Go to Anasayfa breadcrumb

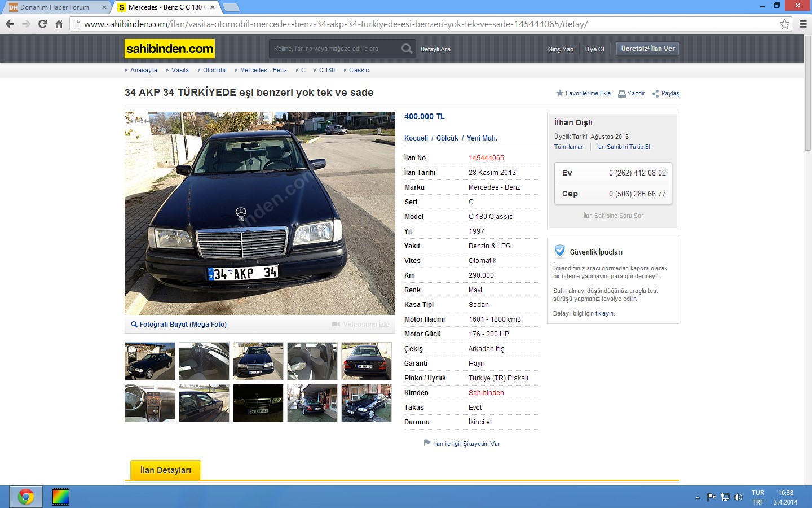tap(144, 70)
